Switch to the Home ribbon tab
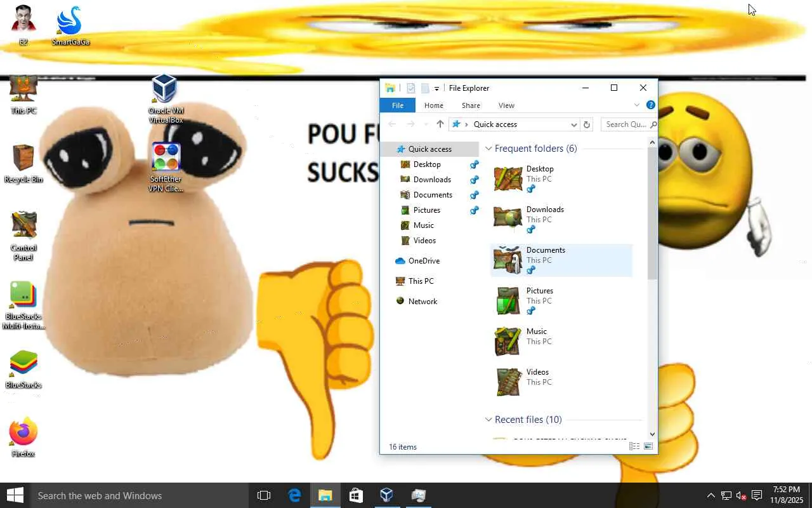This screenshot has width=812, height=508. 434,105
